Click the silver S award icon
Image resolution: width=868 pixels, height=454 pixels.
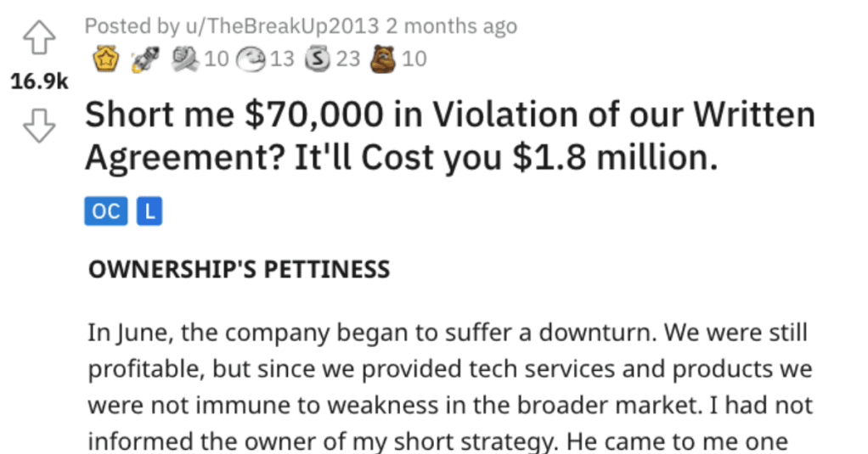(x=318, y=59)
